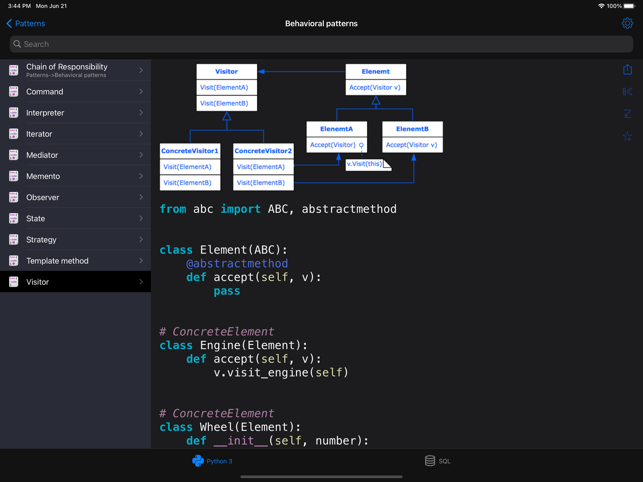The width and height of the screenshot is (643, 482).
Task: Expand Chain of Responsibility chevron
Action: point(141,70)
